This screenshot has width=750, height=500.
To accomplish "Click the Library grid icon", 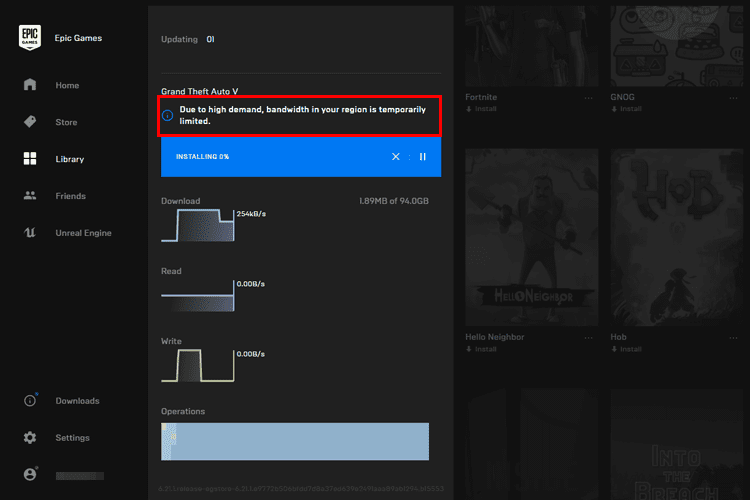I will [x=30, y=158].
